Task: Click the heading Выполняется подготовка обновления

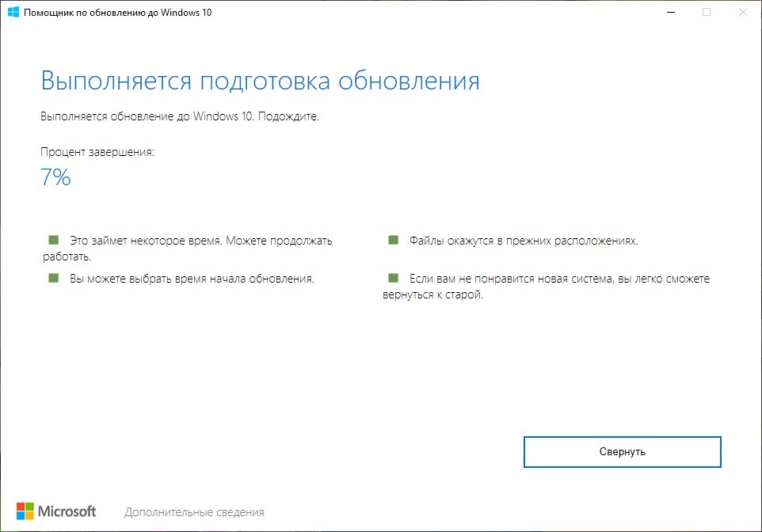Action: point(260,81)
